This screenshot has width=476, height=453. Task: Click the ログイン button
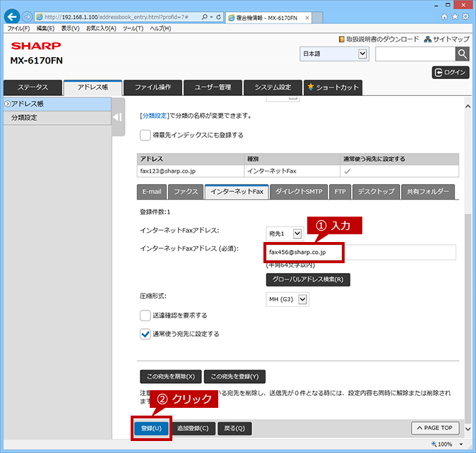[451, 73]
